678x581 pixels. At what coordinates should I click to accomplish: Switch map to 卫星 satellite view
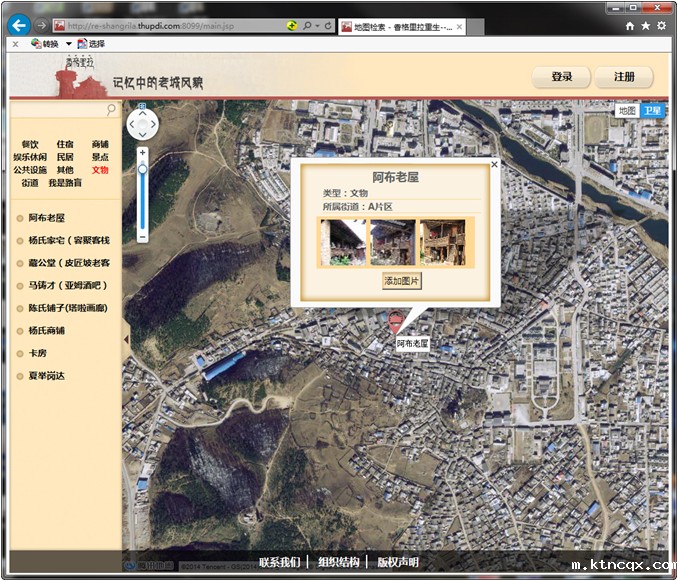[652, 110]
